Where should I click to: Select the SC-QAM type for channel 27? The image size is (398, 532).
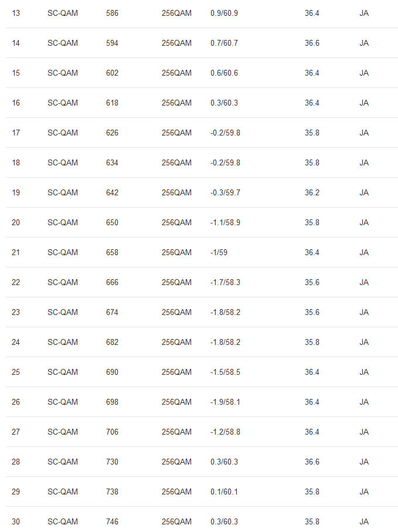coord(63,432)
